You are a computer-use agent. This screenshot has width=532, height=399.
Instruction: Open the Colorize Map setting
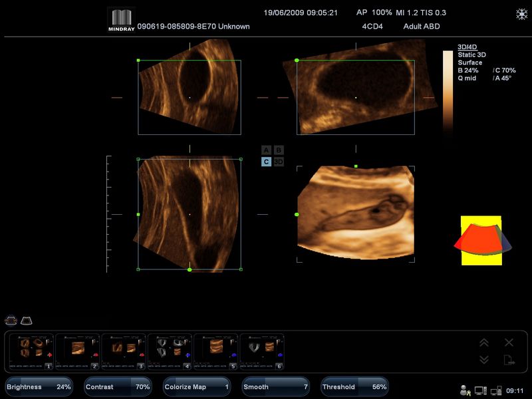pos(198,386)
